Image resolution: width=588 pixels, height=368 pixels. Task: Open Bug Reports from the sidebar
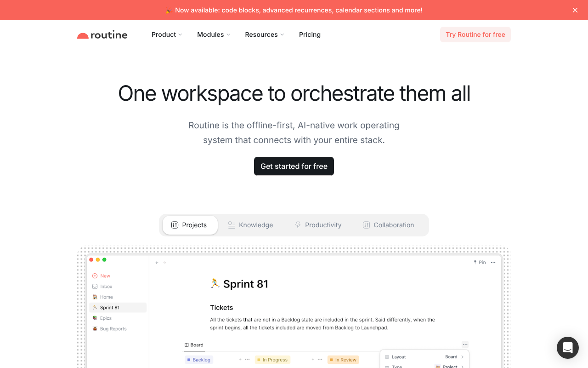coord(113,328)
